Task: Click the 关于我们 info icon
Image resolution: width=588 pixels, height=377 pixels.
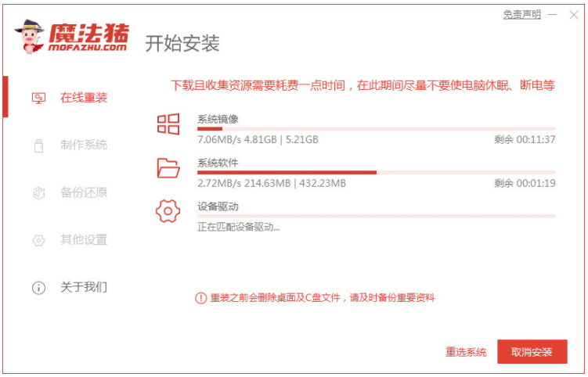Action: click(38, 288)
